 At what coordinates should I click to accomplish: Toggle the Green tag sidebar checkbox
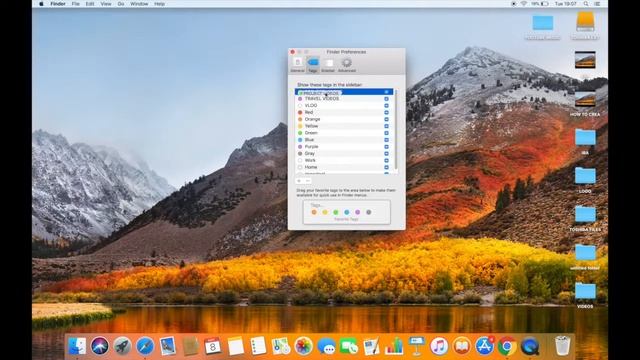tap(386, 133)
